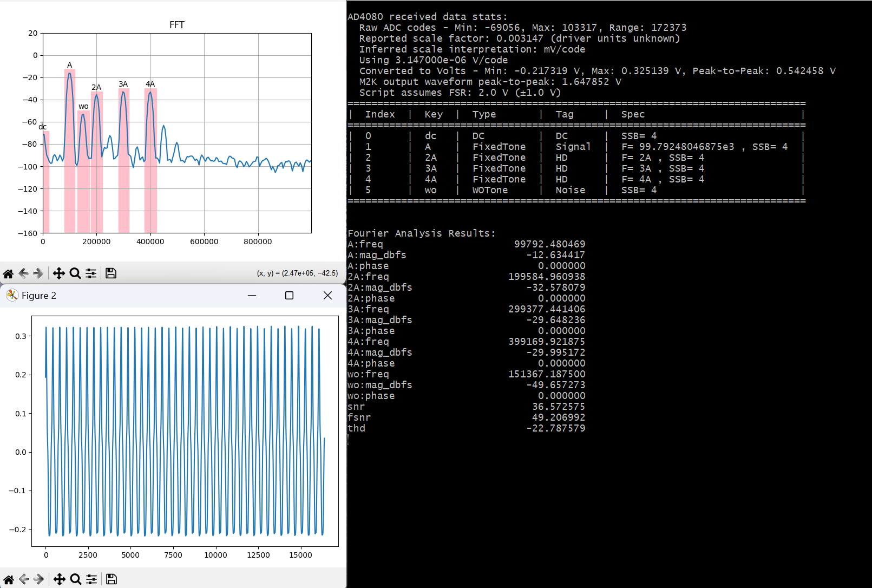Click the 3A:mag_dbfs value -29.648236
This screenshot has width=872, height=588.
(555, 320)
